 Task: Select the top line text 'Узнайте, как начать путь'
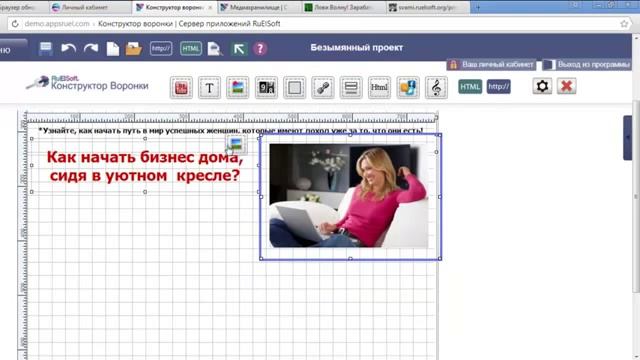pyautogui.click(x=231, y=131)
